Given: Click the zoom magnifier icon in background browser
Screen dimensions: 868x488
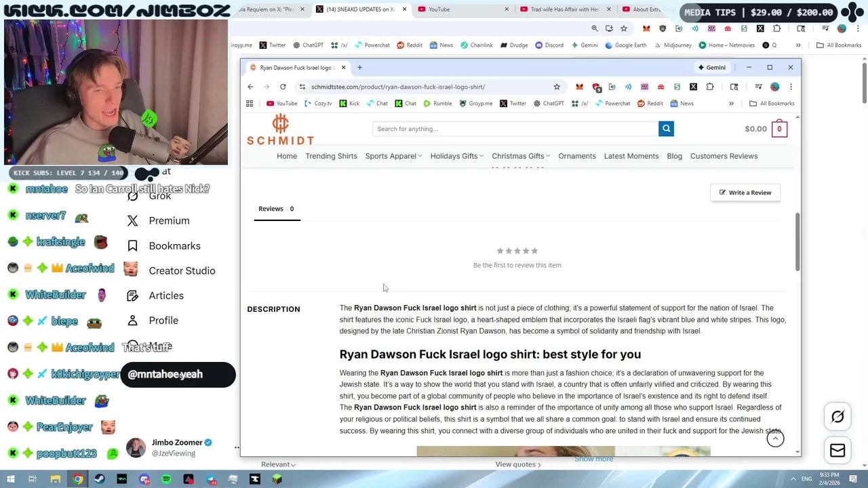Looking at the screenshot, I should coord(595,28).
